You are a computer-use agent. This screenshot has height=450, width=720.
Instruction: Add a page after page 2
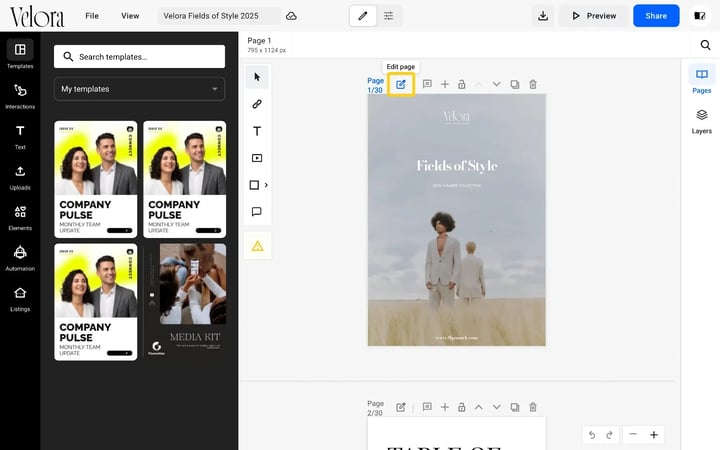[444, 407]
